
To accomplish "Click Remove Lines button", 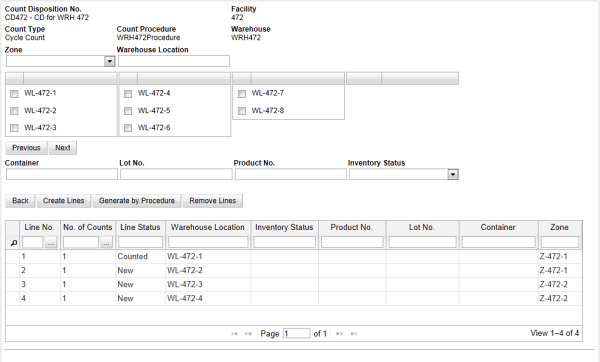I will coord(213,201).
